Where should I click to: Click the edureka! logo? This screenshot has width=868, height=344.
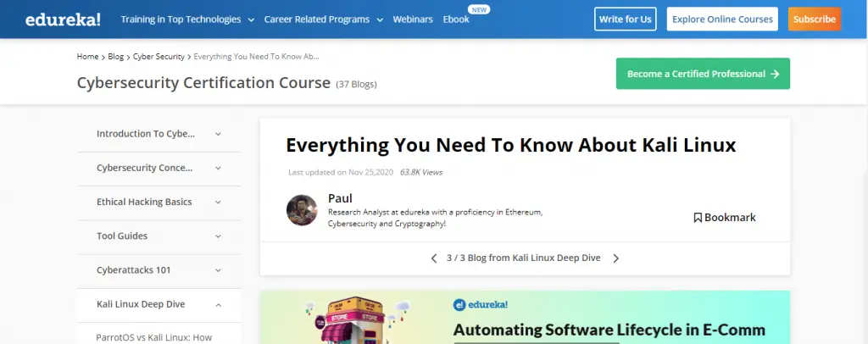pos(63,19)
